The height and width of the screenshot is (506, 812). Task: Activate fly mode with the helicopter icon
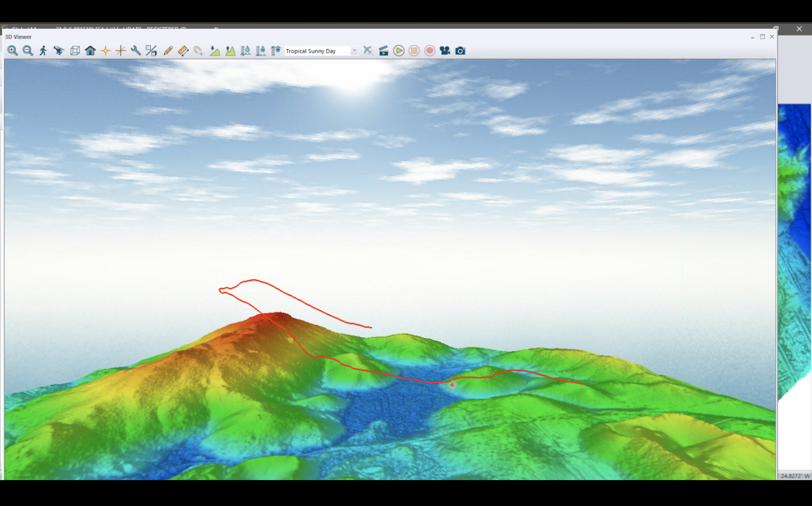click(59, 51)
